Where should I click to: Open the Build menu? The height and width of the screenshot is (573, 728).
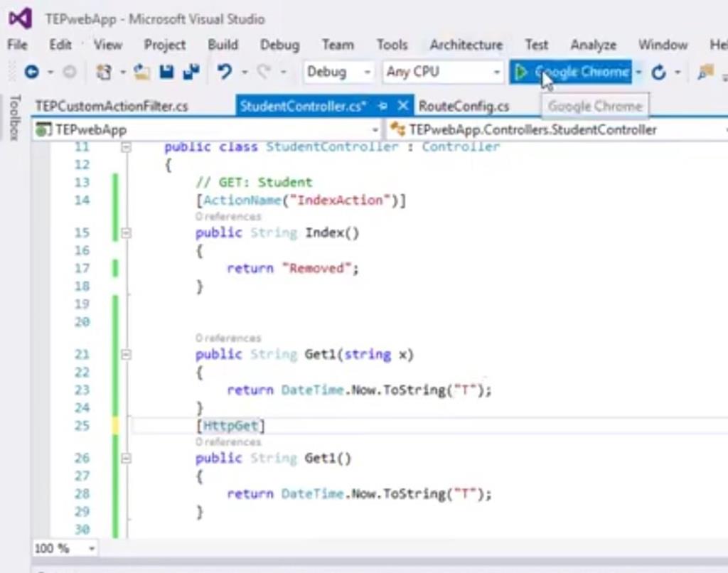[x=223, y=44]
